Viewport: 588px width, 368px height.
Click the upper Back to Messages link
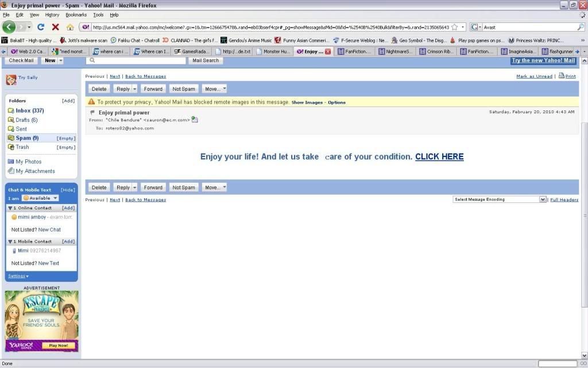[x=145, y=76]
